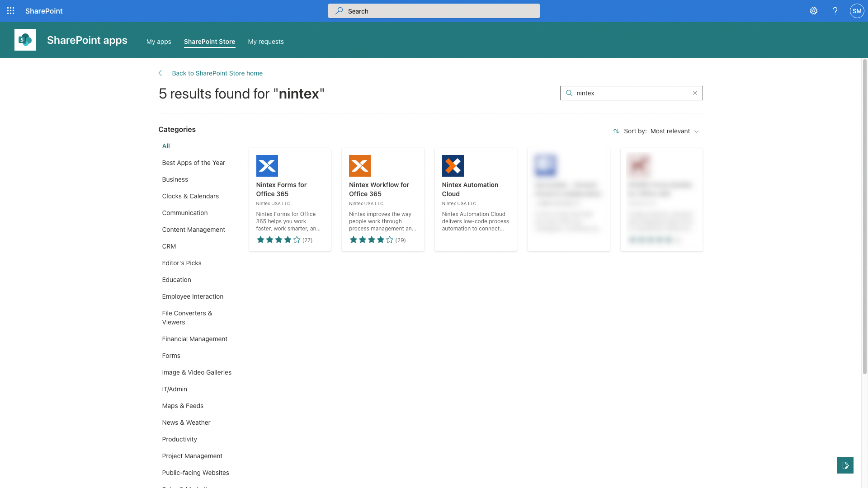Select the Public-facing Websites category

pos(195,473)
